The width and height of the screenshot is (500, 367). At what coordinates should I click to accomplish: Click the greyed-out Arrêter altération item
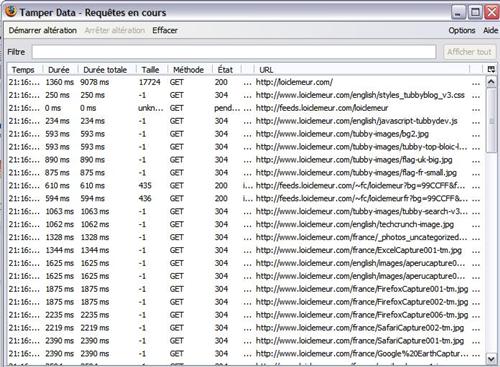tap(115, 30)
